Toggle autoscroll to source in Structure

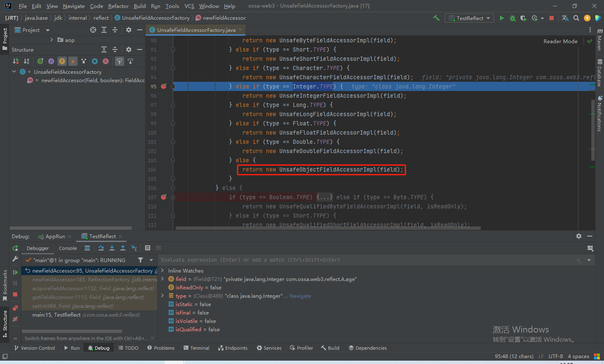click(120, 61)
